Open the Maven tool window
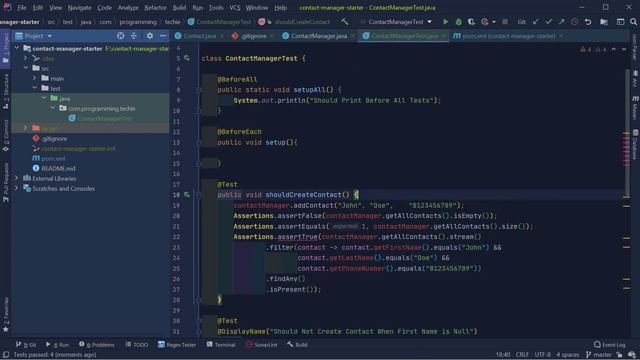 [635, 107]
